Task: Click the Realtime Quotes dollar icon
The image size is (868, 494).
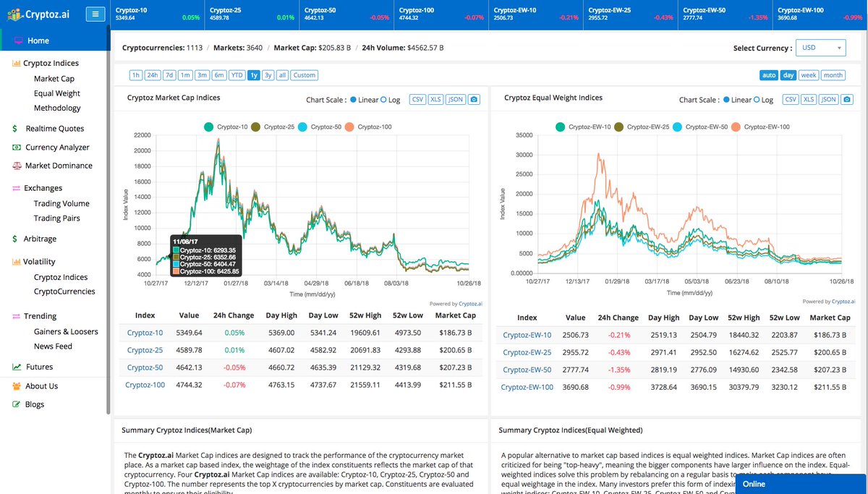Action: coord(15,129)
